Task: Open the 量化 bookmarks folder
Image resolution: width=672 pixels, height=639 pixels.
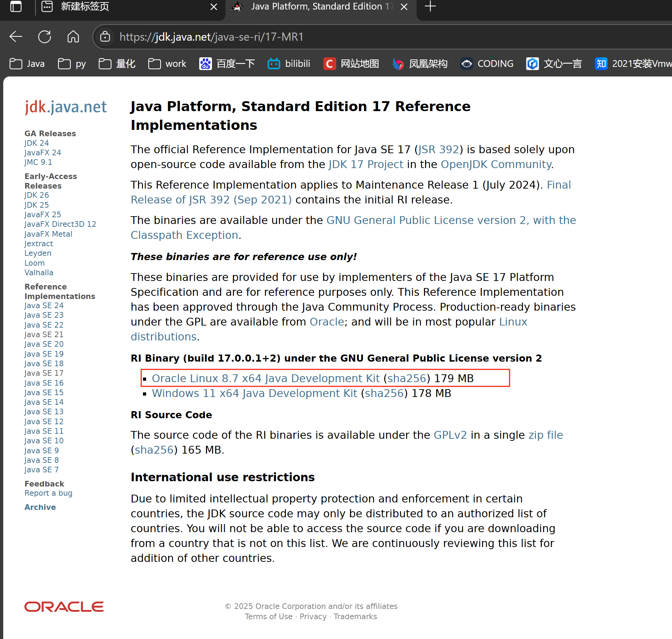Action: tap(117, 64)
